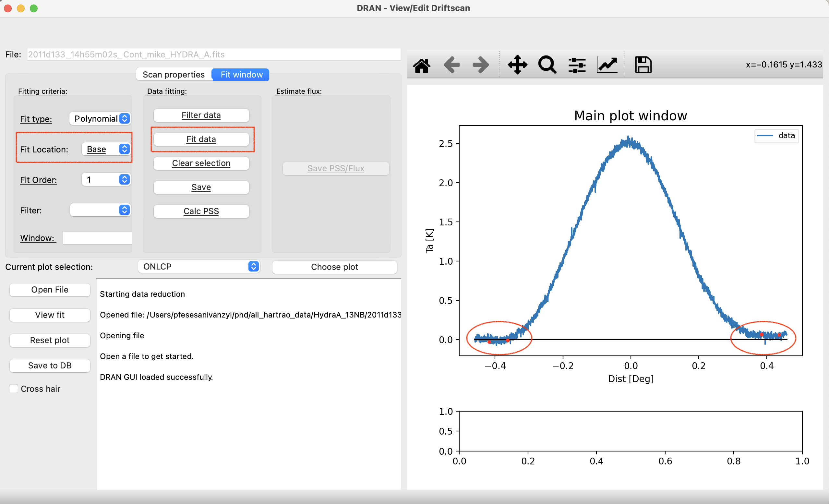829x504 pixels.
Task: Enable the Cross hair checkbox
Action: [14, 389]
